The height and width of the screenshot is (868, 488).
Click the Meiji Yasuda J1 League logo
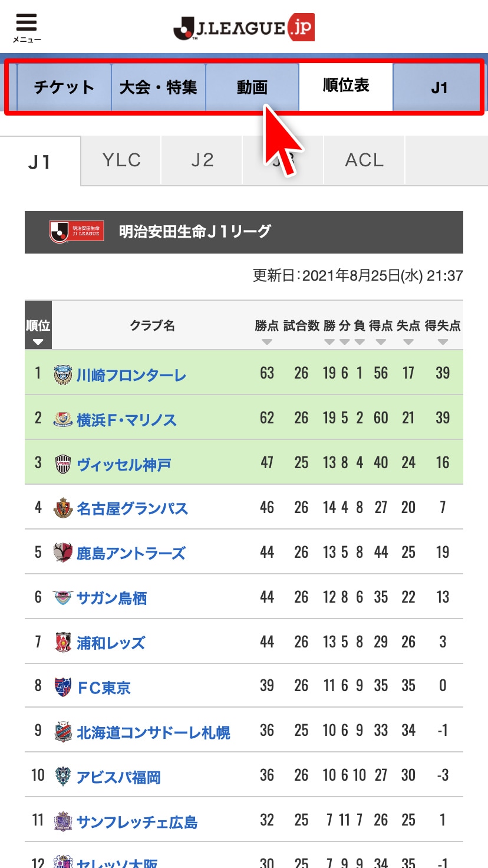(77, 231)
